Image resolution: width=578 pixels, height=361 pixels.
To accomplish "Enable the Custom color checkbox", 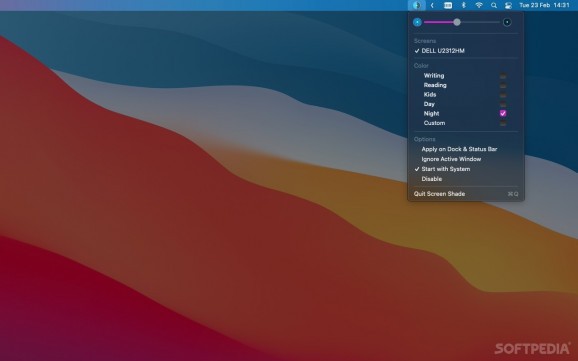I will coord(503,123).
